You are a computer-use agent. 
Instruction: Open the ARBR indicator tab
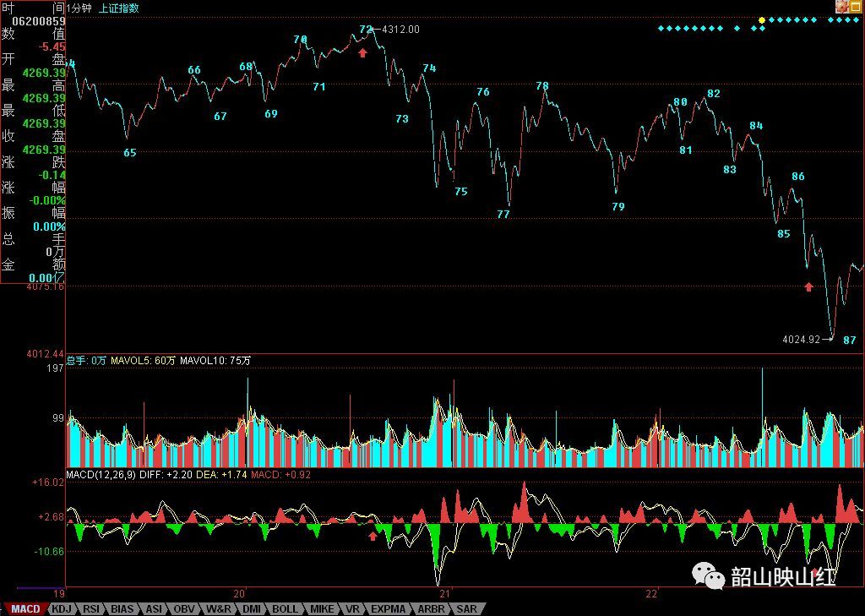(431, 609)
